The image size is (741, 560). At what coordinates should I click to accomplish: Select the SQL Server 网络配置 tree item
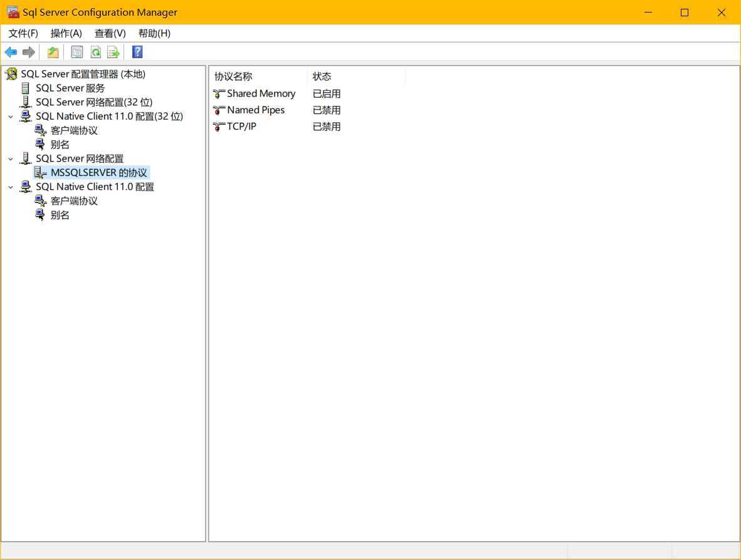(80, 159)
